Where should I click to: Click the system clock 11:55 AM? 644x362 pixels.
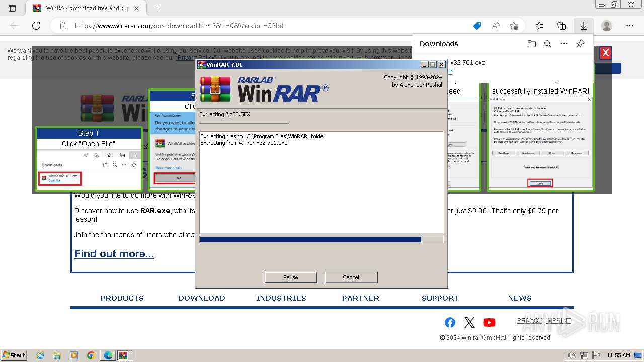pyautogui.click(x=618, y=355)
